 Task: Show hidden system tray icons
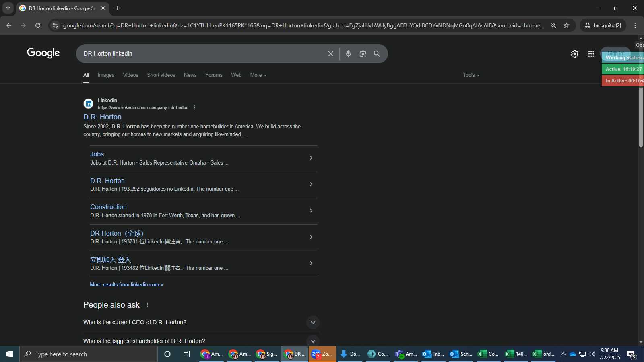(x=563, y=354)
